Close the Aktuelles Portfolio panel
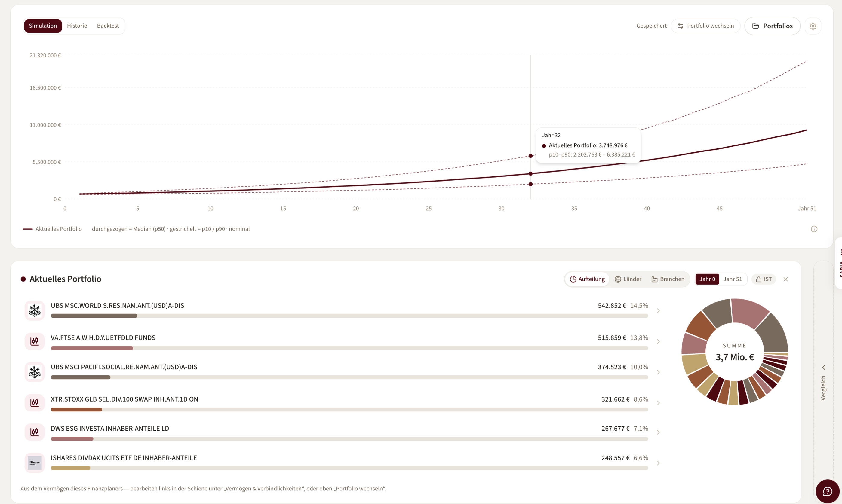This screenshot has width=842, height=504. click(785, 279)
